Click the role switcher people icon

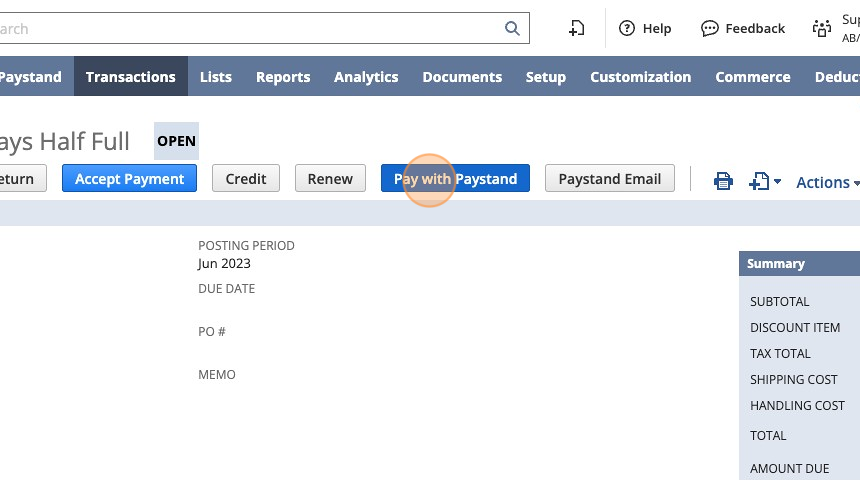point(822,29)
